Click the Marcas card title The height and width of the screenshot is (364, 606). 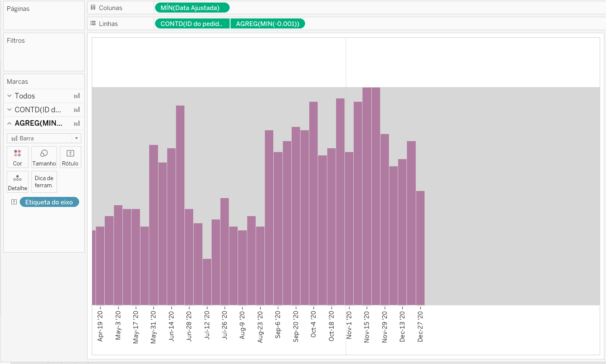point(18,81)
